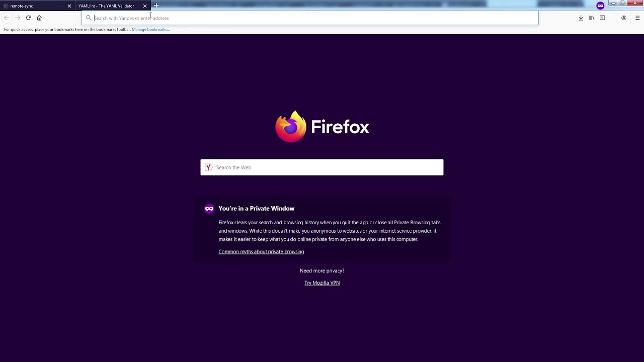Restore down the Firefox window
Screen dimensions: 644x362
point(622,3)
